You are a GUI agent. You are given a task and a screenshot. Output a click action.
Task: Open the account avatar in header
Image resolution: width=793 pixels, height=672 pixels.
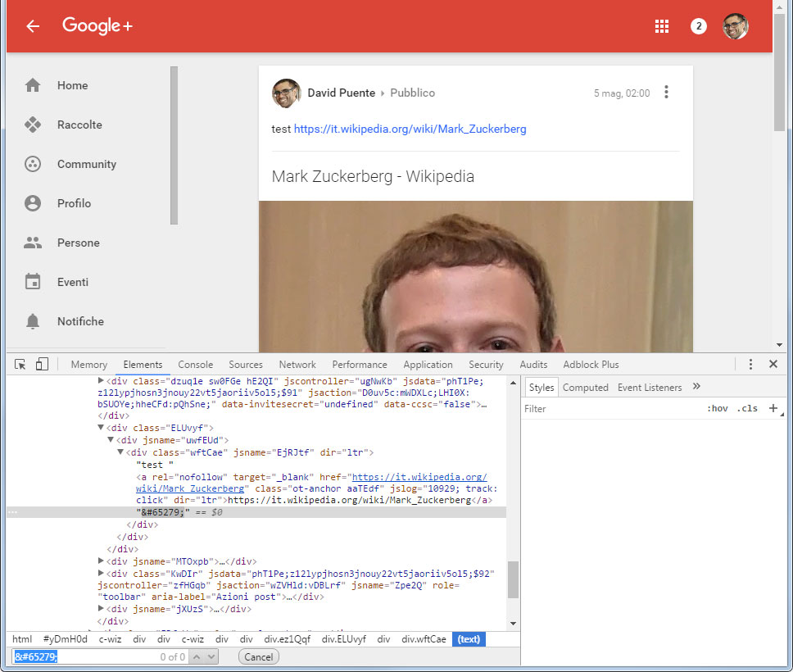click(x=736, y=26)
